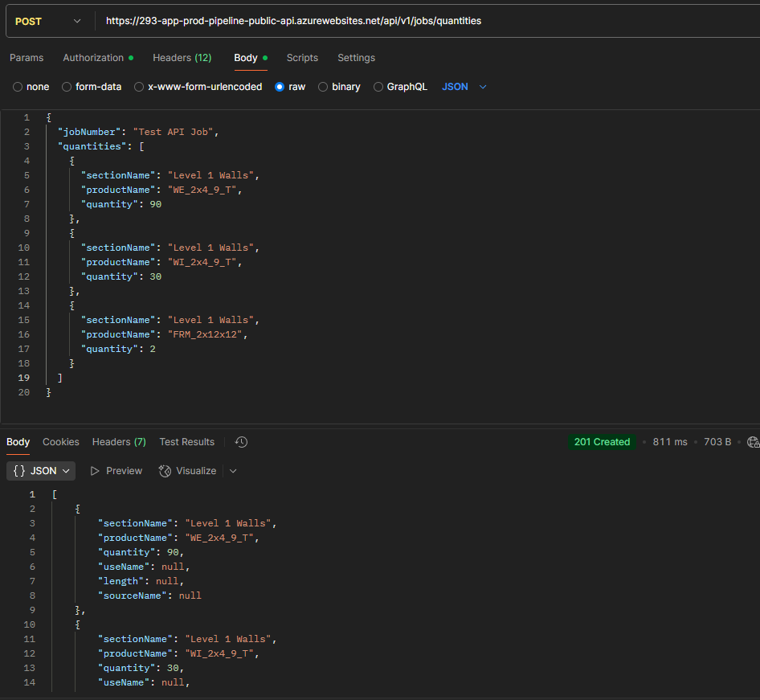Open the response JSON format dropdown
The width and height of the screenshot is (760, 700).
coord(42,471)
